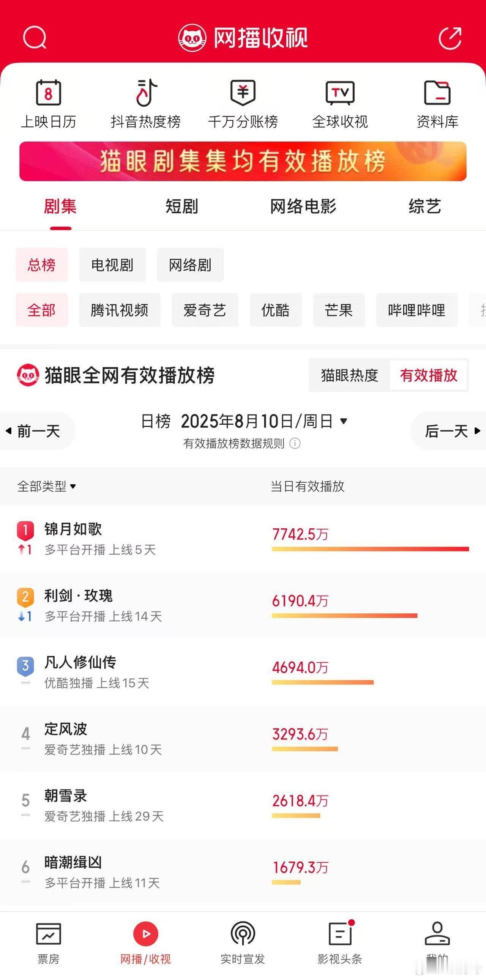This screenshot has width=486, height=980.
Task: Switch to the 综艺 tab
Action: (x=425, y=206)
